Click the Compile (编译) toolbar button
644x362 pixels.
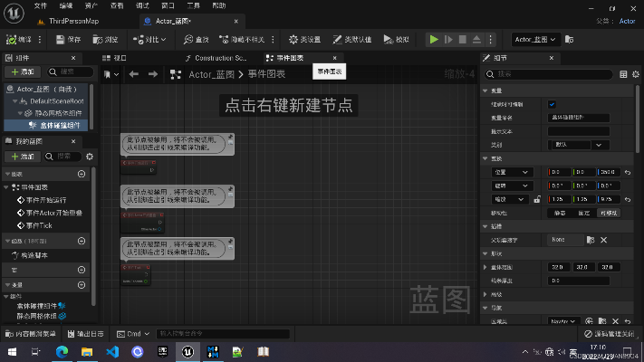19,40
